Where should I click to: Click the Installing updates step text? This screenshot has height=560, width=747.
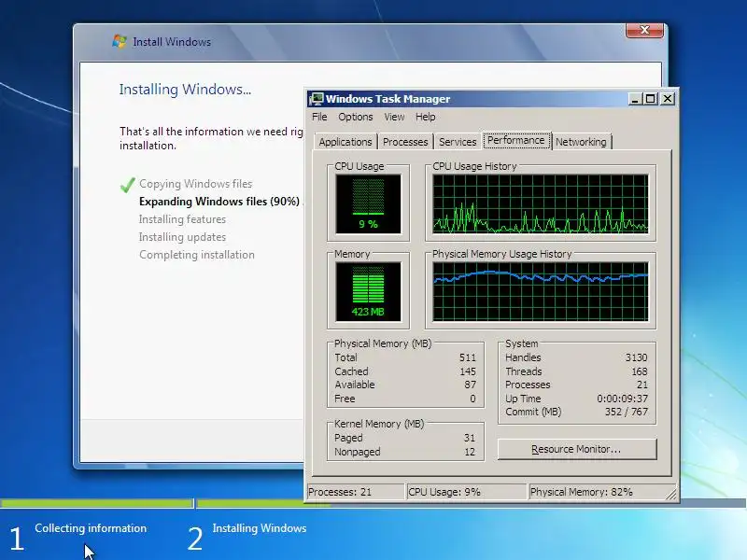[x=182, y=237]
